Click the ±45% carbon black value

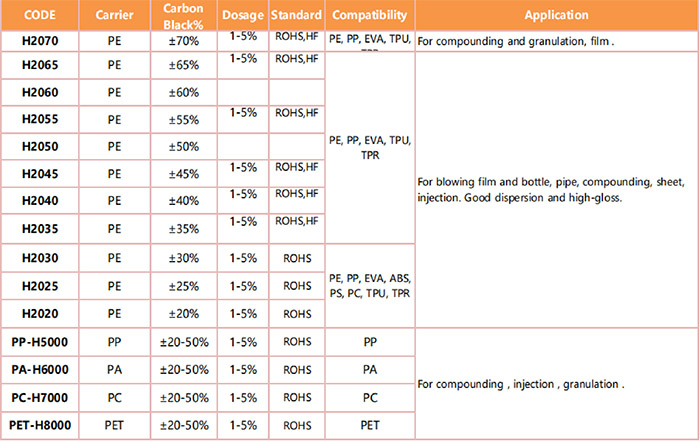pos(183,174)
